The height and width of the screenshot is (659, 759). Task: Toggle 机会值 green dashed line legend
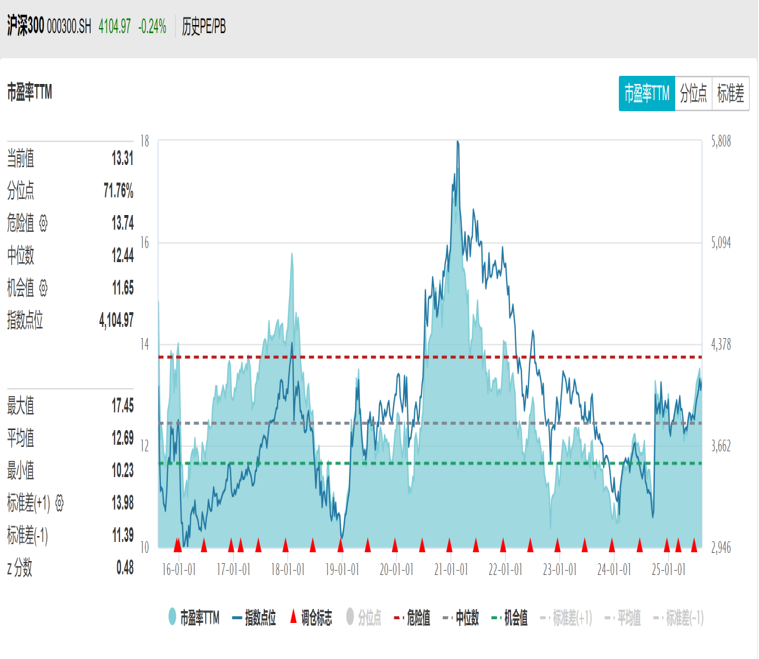tap(509, 618)
